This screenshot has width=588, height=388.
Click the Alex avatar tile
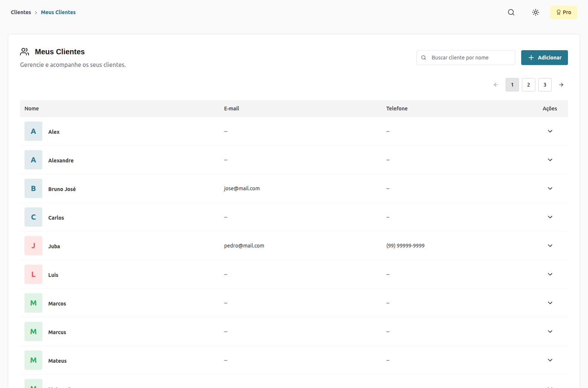tap(33, 131)
